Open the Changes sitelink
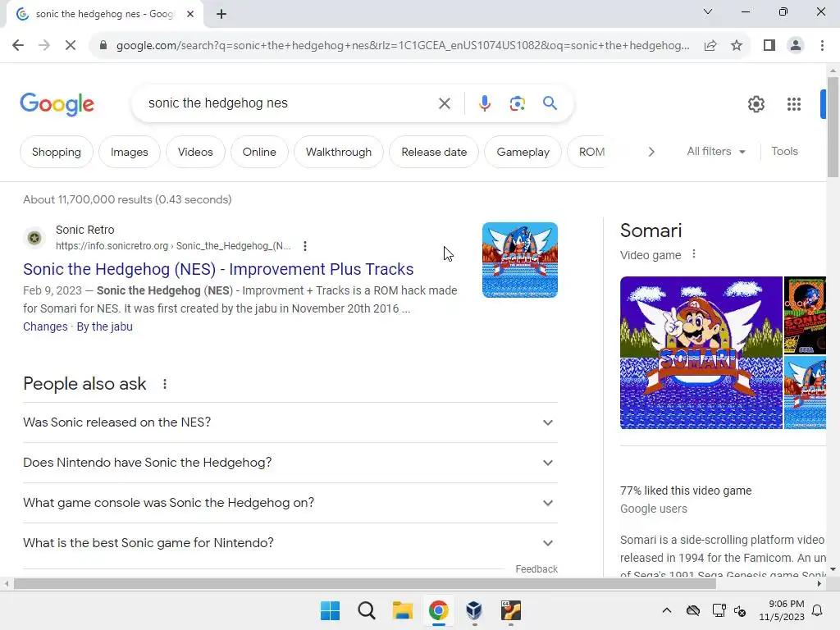This screenshot has height=630, width=840. click(x=46, y=326)
